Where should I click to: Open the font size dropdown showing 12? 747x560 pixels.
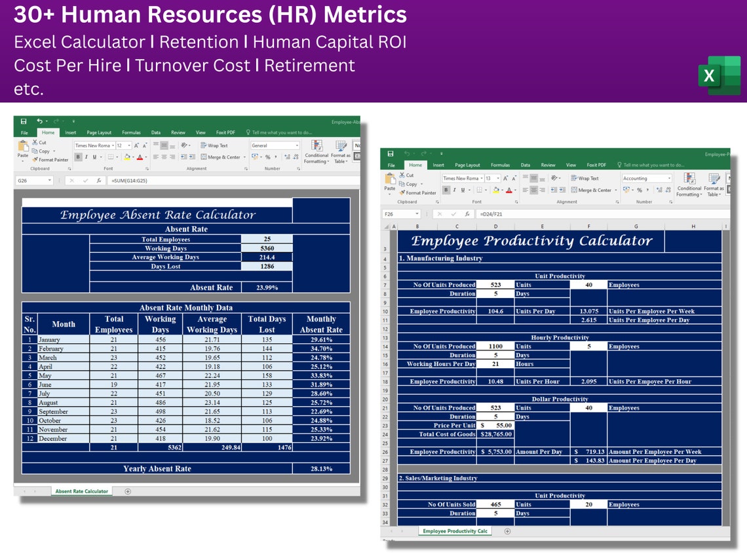pos(123,145)
